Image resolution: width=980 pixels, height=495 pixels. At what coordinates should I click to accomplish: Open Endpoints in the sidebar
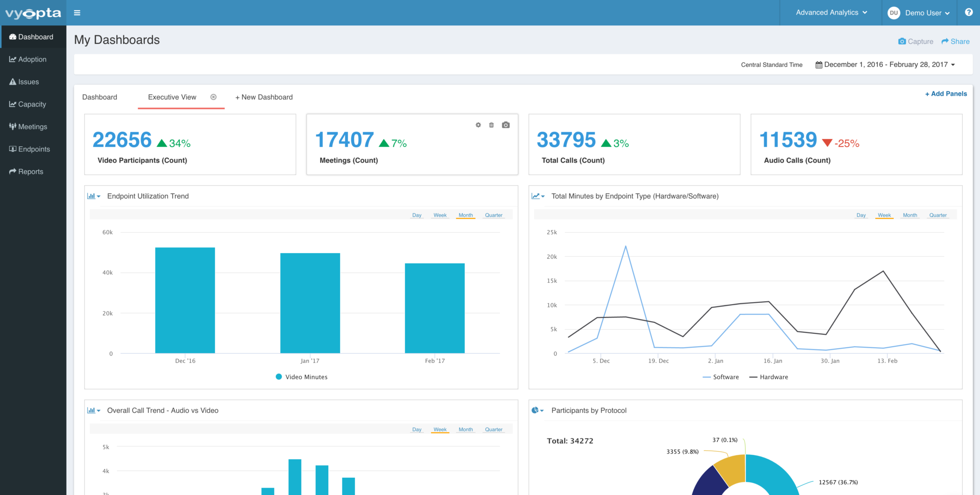pos(33,149)
